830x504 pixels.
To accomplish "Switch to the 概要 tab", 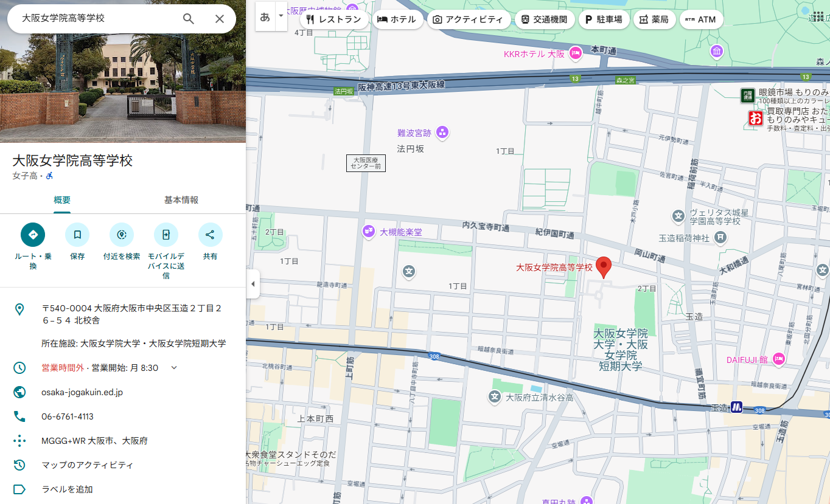I will coord(62,200).
